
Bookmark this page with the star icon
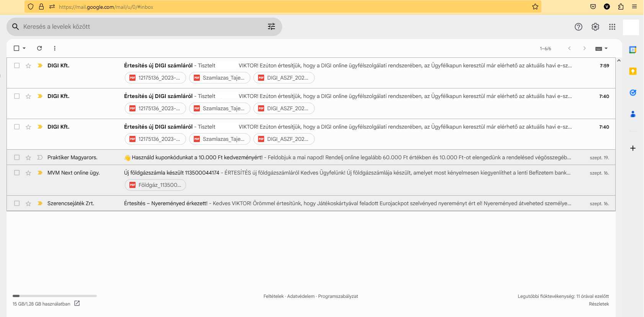tap(535, 7)
